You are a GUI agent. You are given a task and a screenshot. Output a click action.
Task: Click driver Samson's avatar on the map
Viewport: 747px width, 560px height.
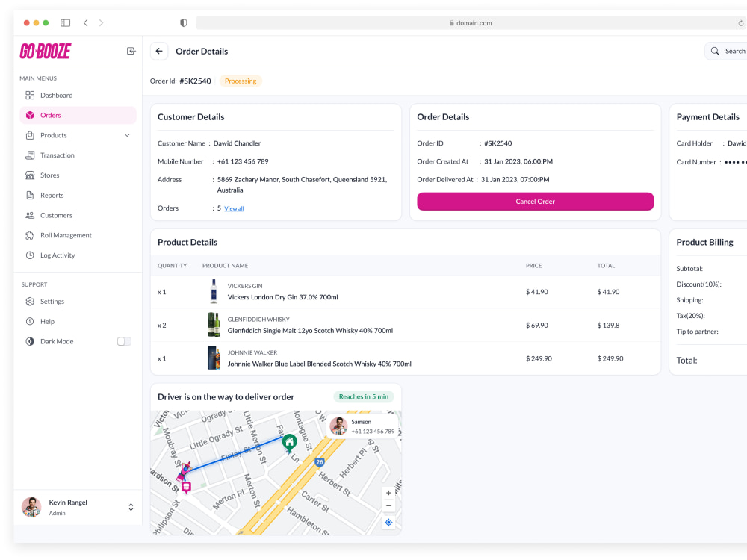338,426
